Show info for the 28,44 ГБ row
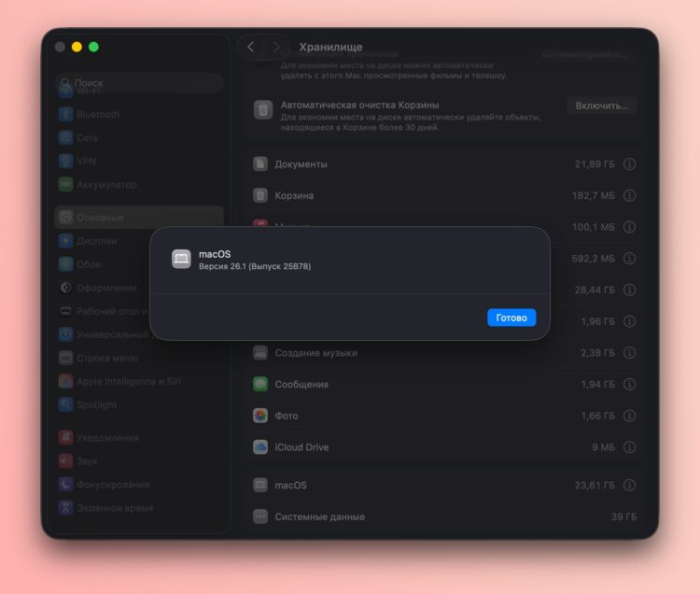This screenshot has height=594, width=700. point(629,290)
